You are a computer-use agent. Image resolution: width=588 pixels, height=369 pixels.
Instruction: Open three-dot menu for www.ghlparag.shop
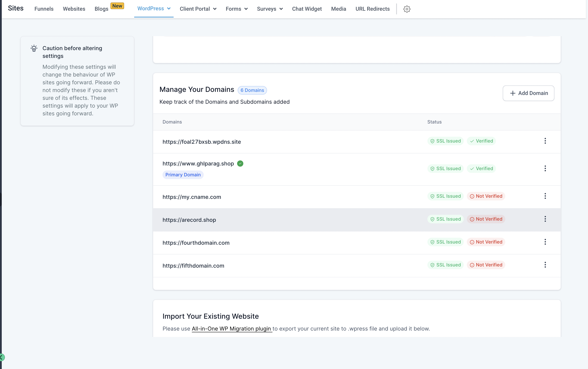[x=545, y=168]
